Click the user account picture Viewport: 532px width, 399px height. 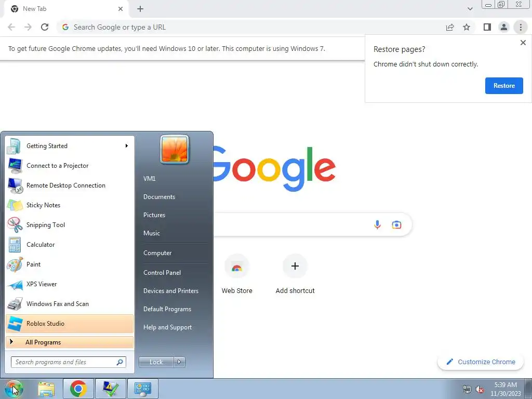pos(175,149)
